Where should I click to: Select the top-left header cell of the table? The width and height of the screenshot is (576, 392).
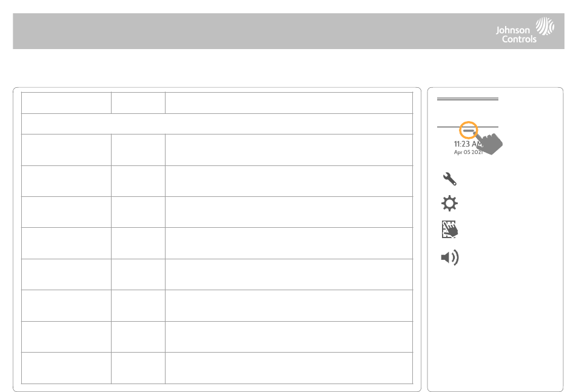[67, 103]
